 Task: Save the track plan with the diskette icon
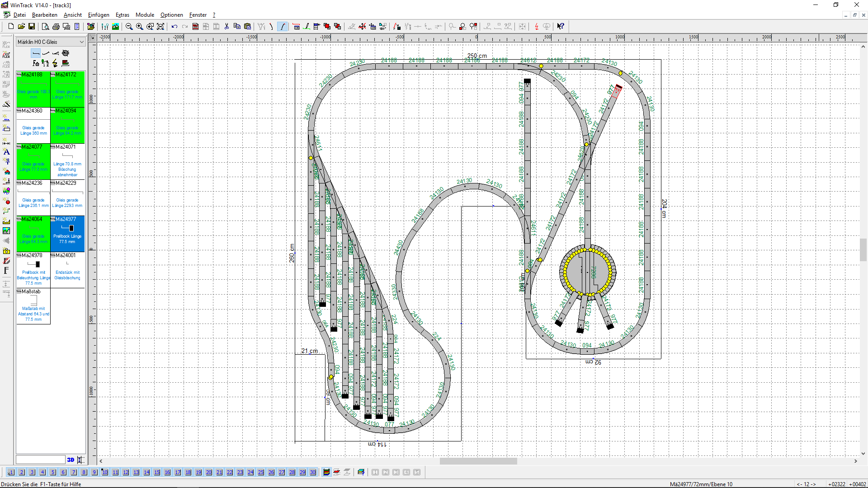pos(32,27)
